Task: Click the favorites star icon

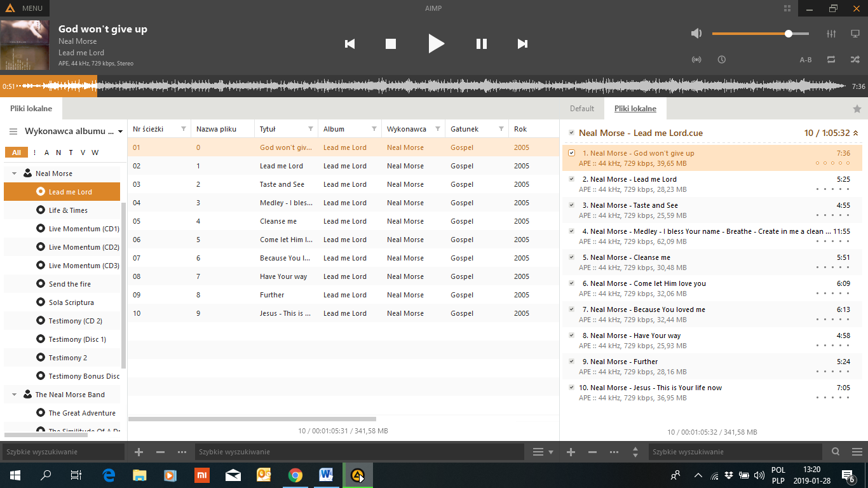Action: click(x=857, y=109)
